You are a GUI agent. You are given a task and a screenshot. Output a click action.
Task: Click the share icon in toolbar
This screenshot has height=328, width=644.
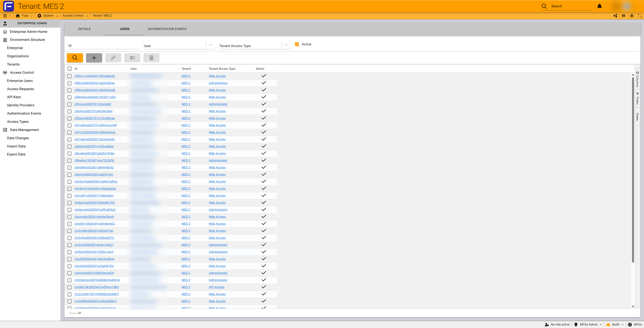click(615, 16)
